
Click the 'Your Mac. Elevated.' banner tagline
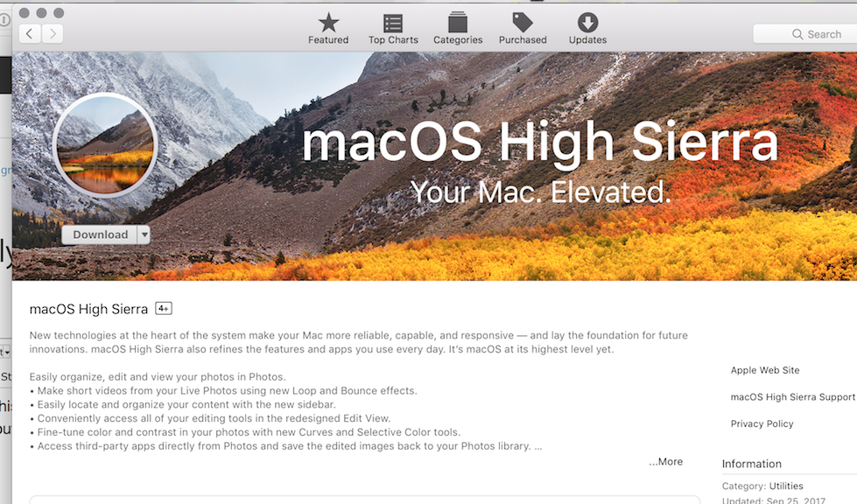pos(540,192)
